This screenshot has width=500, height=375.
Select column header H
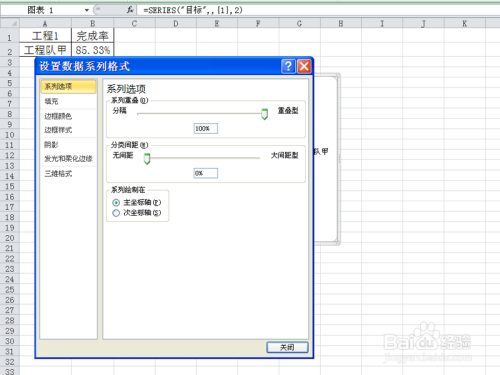tap(341, 23)
